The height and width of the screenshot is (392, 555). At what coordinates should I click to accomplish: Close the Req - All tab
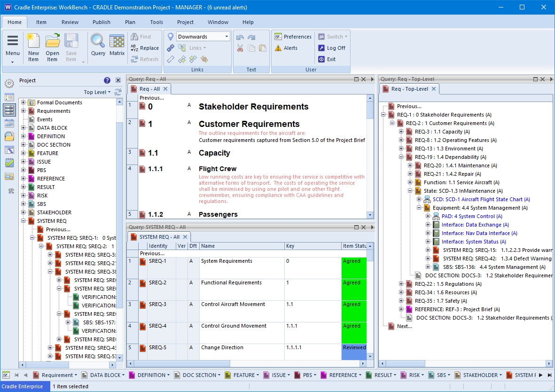(165, 89)
